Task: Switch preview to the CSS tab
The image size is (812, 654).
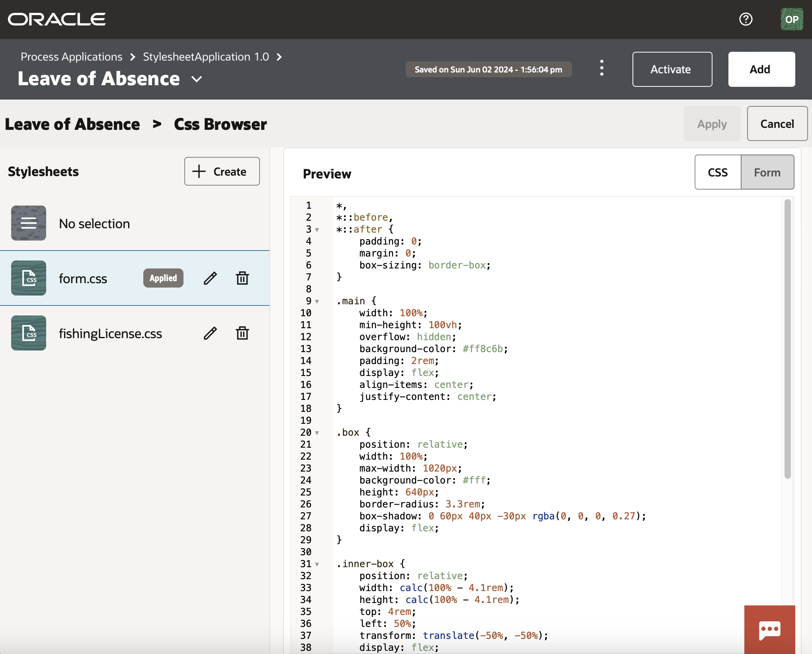Action: [x=717, y=172]
